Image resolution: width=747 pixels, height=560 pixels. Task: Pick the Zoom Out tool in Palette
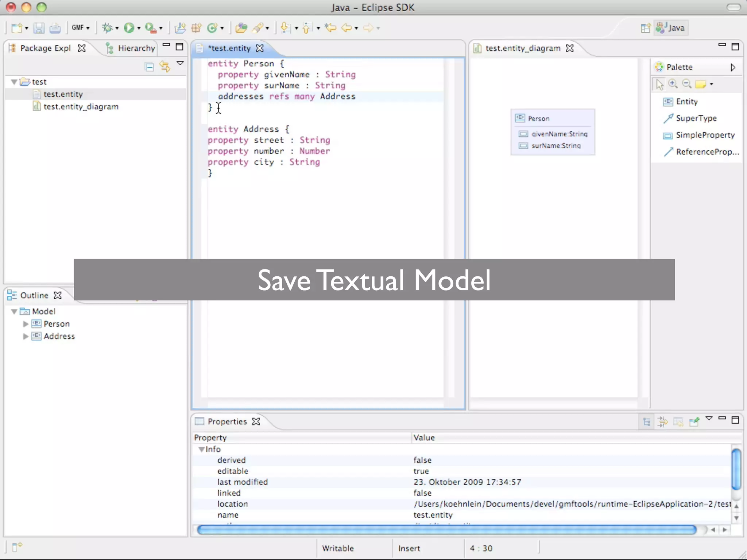click(687, 84)
